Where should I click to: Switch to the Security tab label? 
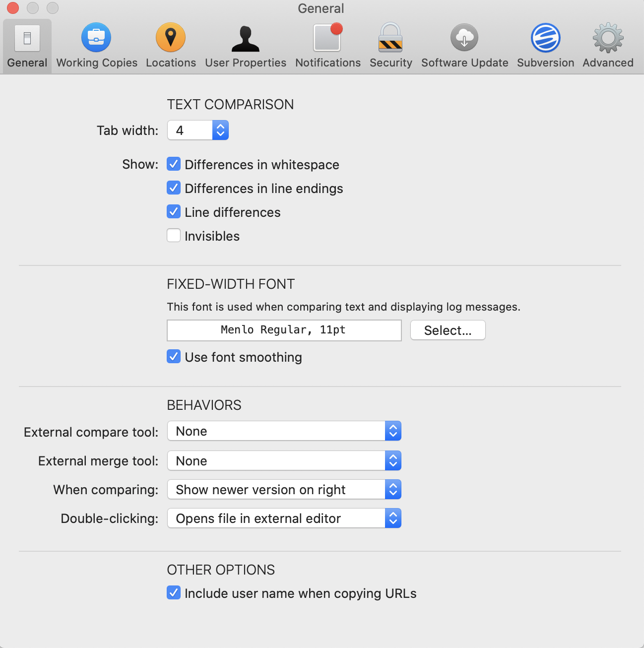click(x=391, y=63)
